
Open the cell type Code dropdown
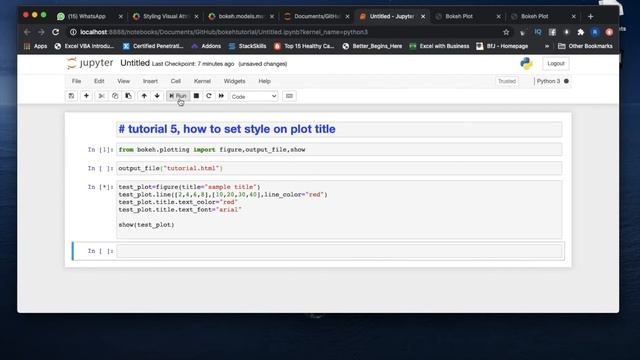pyautogui.click(x=254, y=96)
